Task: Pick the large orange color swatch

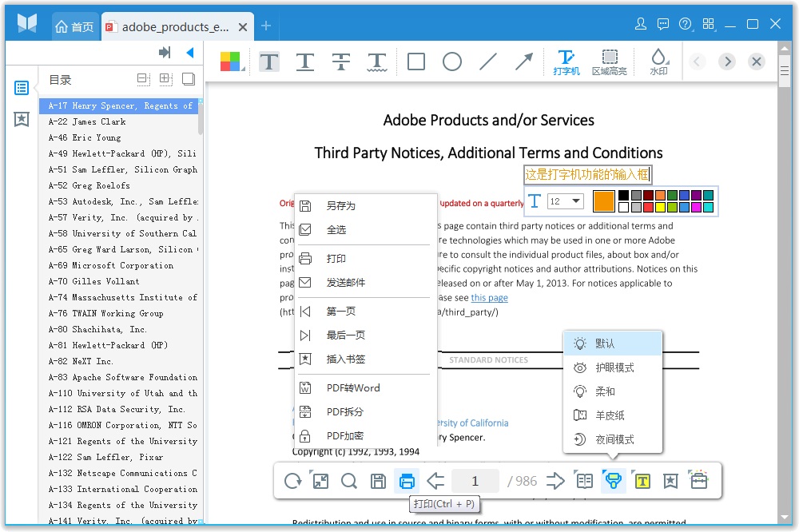Action: [x=603, y=201]
